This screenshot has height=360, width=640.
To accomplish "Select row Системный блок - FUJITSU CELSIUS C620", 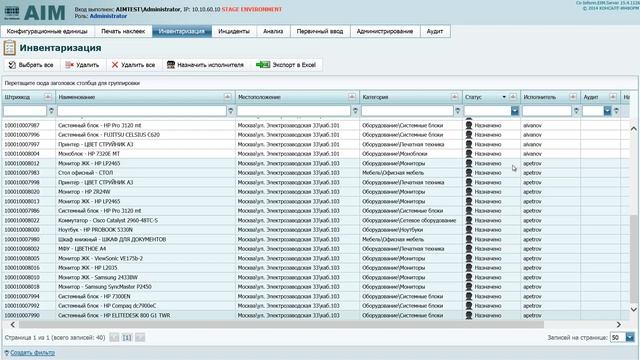I will [316, 135].
